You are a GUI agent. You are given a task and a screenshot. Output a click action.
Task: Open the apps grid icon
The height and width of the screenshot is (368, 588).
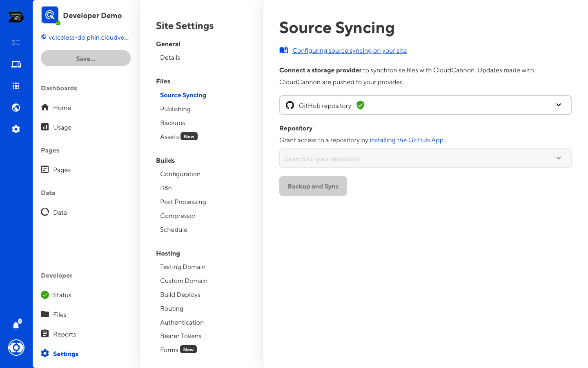(x=16, y=86)
